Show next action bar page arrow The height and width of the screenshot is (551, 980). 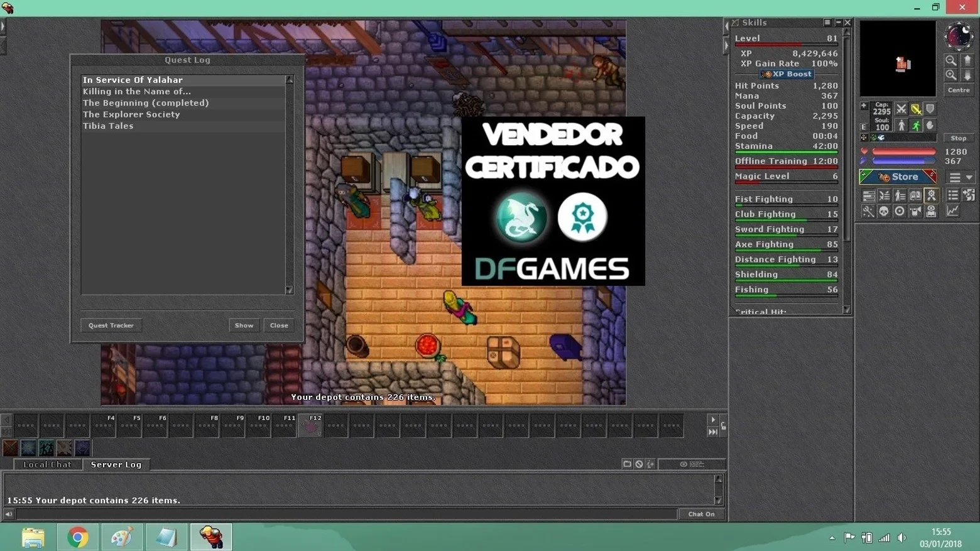[x=713, y=420]
